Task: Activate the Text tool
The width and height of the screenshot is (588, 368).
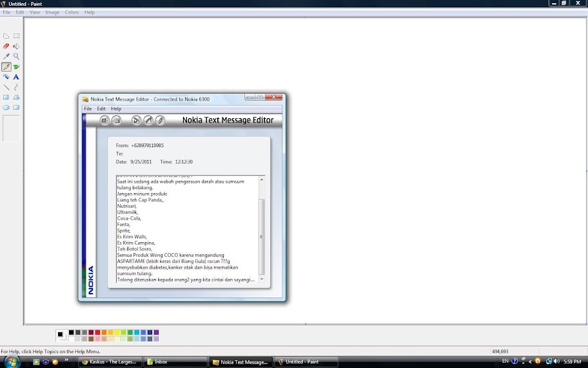Action: (17, 77)
